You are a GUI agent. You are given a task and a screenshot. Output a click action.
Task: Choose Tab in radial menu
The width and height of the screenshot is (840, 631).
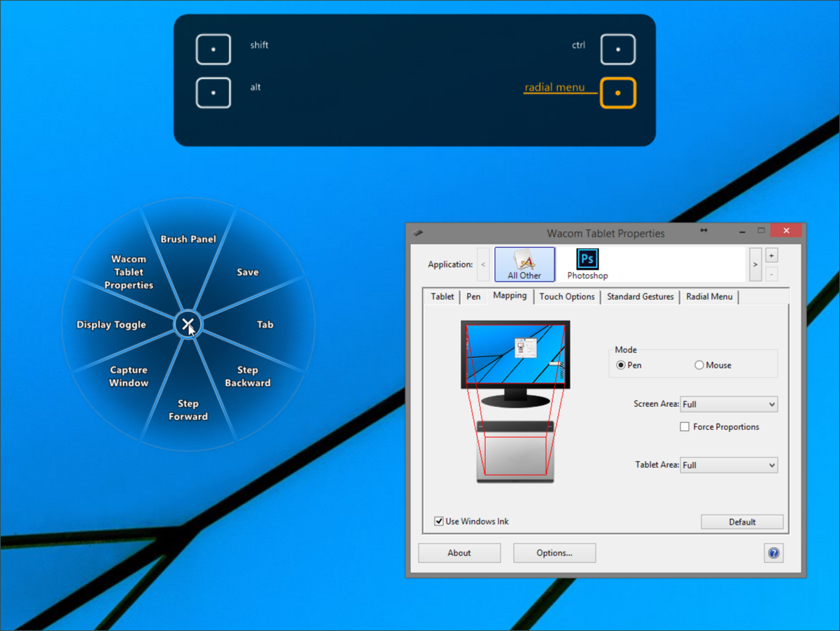point(265,324)
